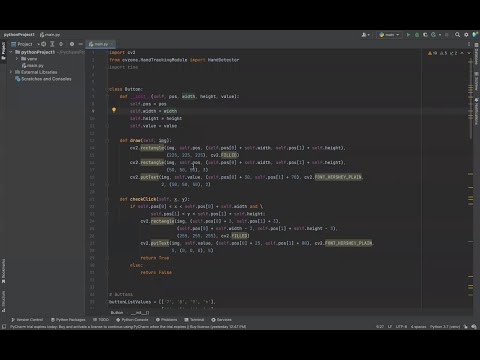The width and height of the screenshot is (480, 360).
Task: Click the trial expiration message in status bar
Action: point(128,327)
